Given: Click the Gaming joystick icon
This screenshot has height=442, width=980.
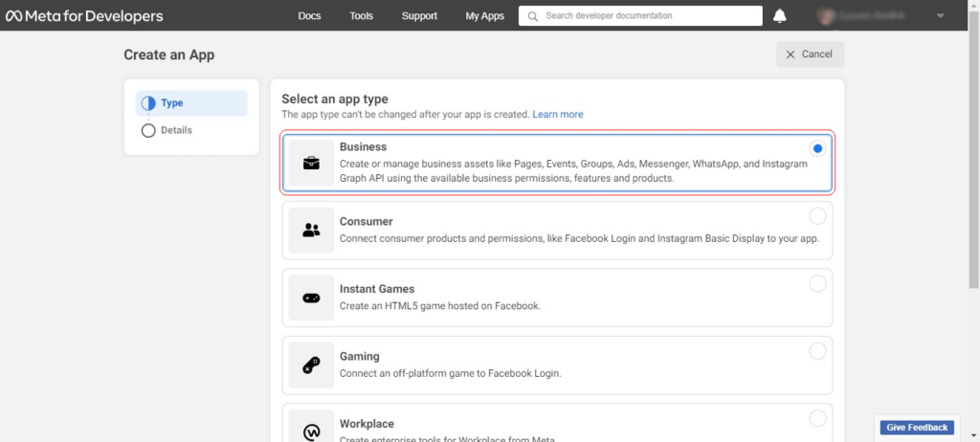Looking at the screenshot, I should pos(311,365).
